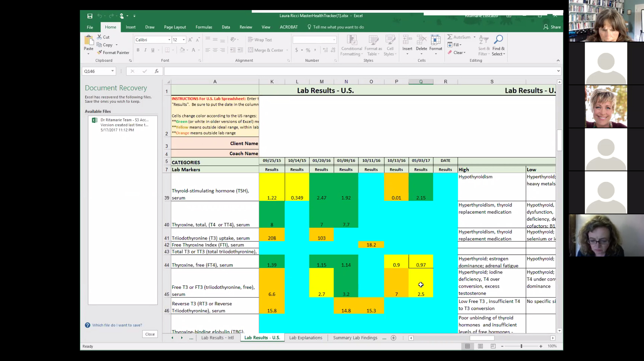644x361 pixels.
Task: Click Close button in Document Recovery pane
Action: click(150, 334)
